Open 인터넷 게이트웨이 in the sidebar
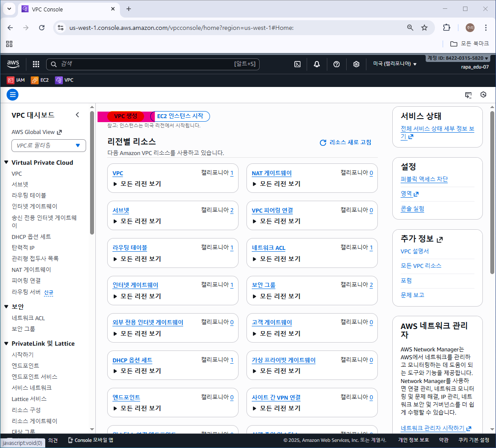Image resolution: width=496 pixels, height=448 pixels. (x=34, y=206)
